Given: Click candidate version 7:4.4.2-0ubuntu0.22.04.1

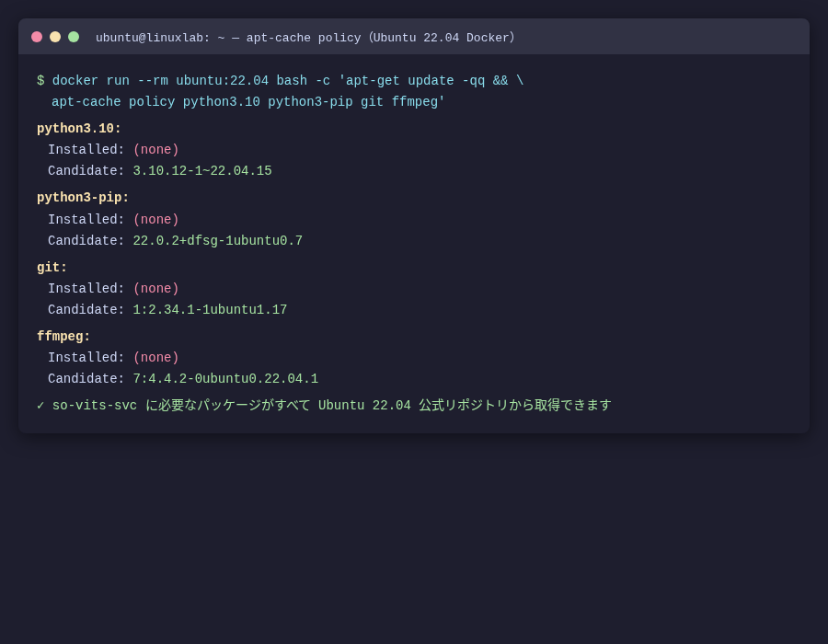Looking at the screenshot, I should click(x=225, y=379).
